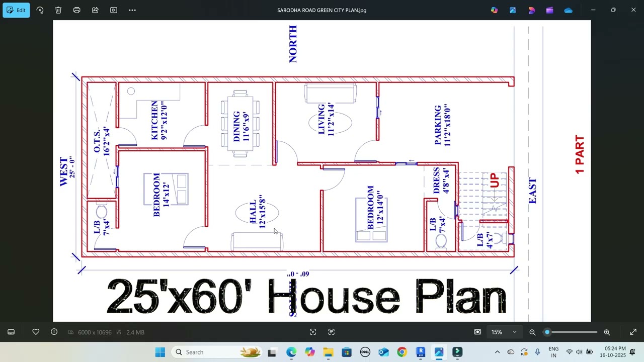This screenshot has height=362, width=644.
Task: Open Outlook from the taskbar
Action: point(383,352)
